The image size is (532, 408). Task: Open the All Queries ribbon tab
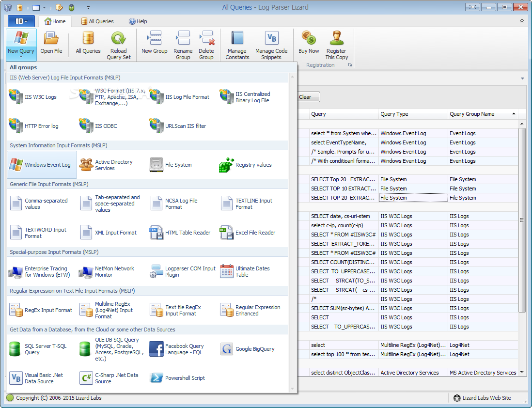[x=97, y=21]
